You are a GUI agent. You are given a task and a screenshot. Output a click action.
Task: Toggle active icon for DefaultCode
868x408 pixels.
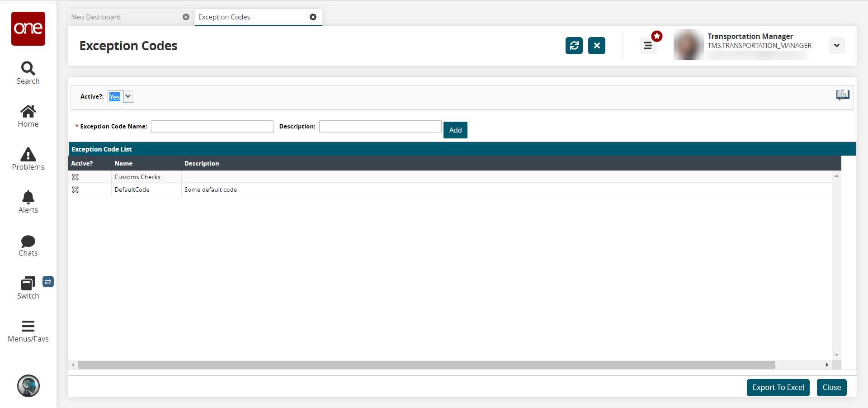(x=75, y=190)
